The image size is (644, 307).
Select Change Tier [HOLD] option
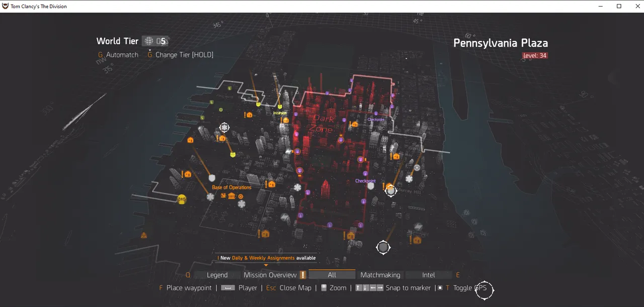tap(181, 55)
